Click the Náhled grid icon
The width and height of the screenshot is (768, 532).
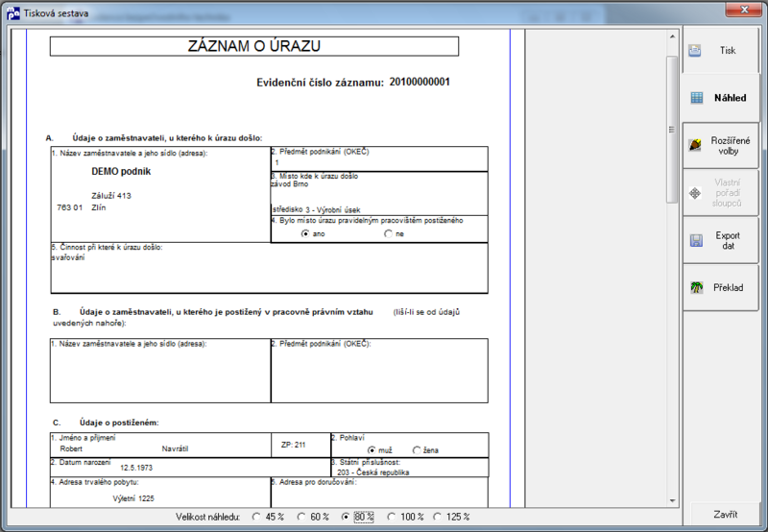[x=697, y=98]
